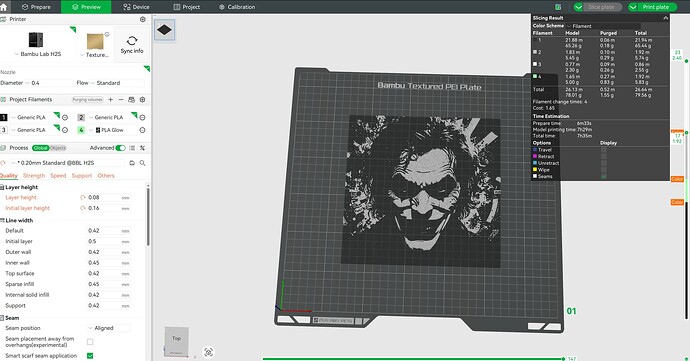Open filament 1 Generic PLA dropdown

tap(32, 118)
